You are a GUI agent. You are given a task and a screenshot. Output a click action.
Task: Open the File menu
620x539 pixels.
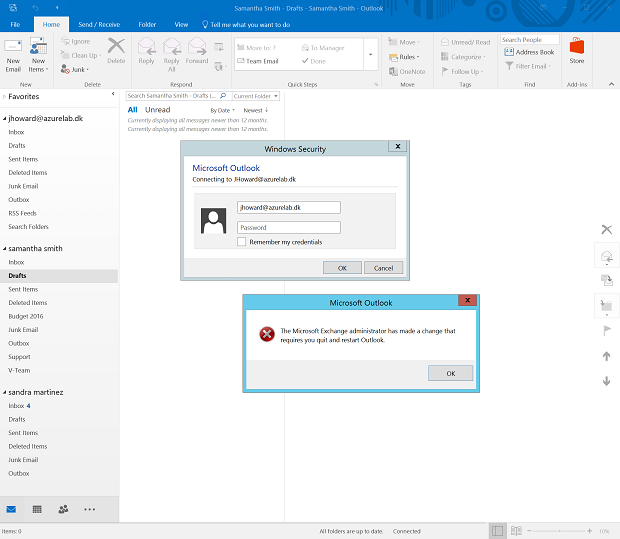pyautogui.click(x=15, y=25)
